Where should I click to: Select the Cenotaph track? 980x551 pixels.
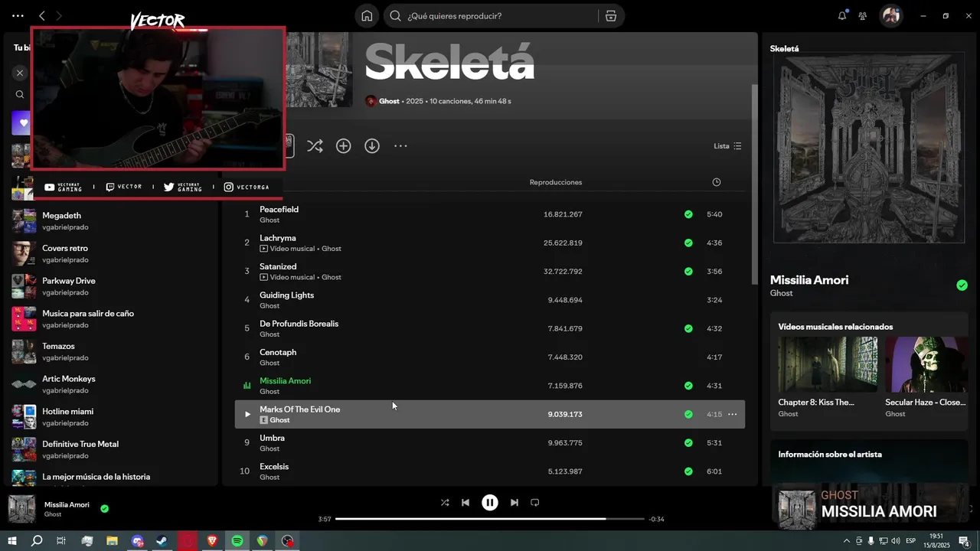coord(278,352)
